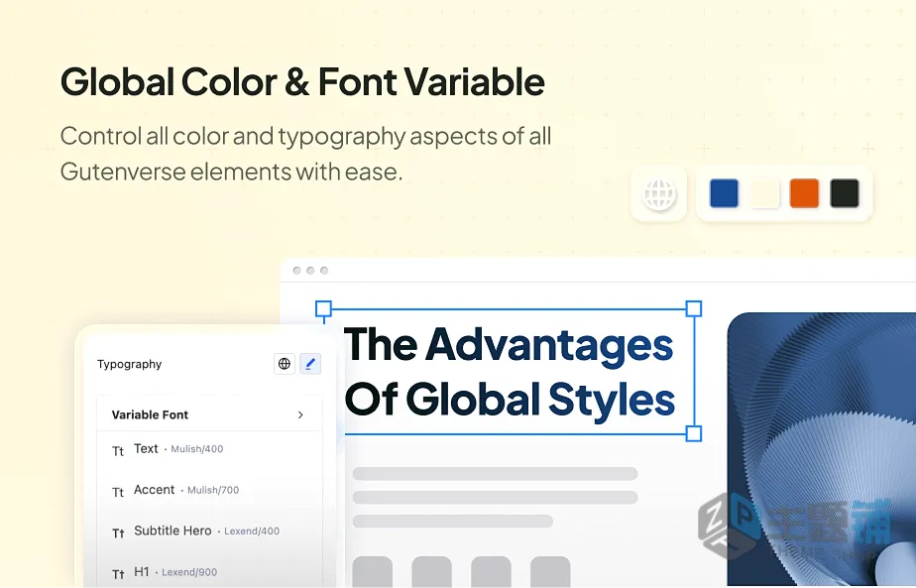Choose the Subtitle Hero Lexend/400 row

pyautogui.click(x=209, y=531)
